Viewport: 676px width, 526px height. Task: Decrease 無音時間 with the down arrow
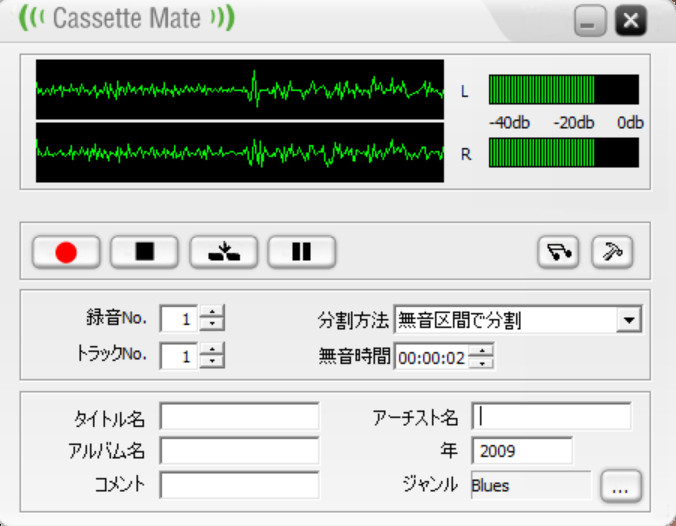(x=481, y=363)
